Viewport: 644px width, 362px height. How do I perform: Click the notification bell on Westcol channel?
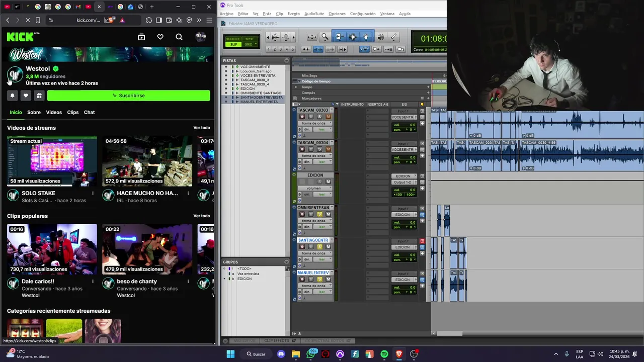(13, 96)
